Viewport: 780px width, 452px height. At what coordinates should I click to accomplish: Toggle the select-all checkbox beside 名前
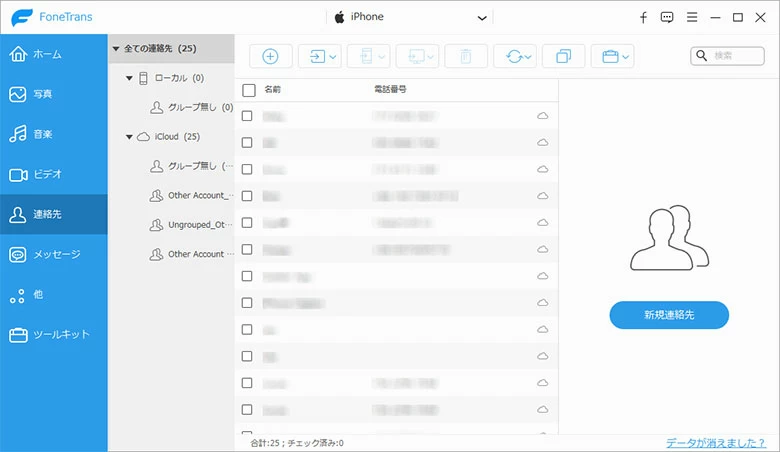[x=248, y=90]
